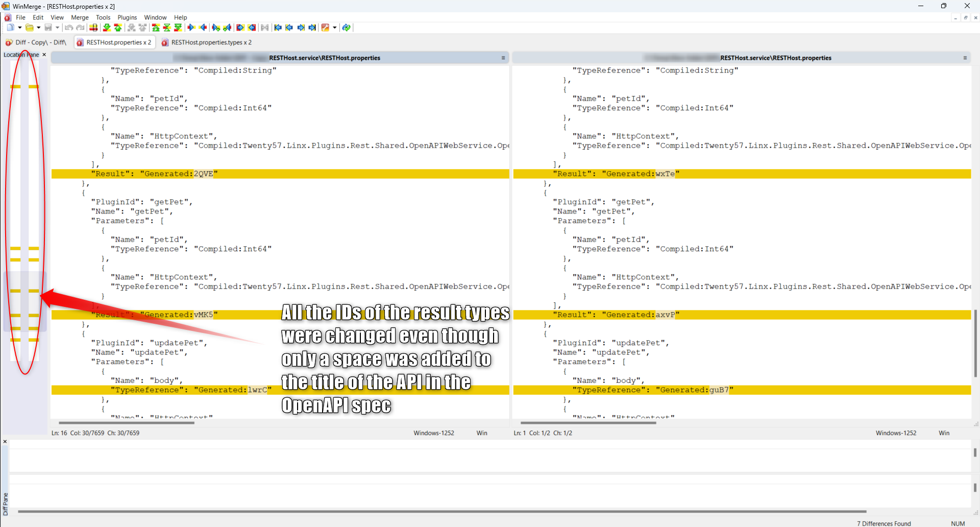Close the Location Pane
The image size is (980, 527).
pyautogui.click(x=44, y=55)
